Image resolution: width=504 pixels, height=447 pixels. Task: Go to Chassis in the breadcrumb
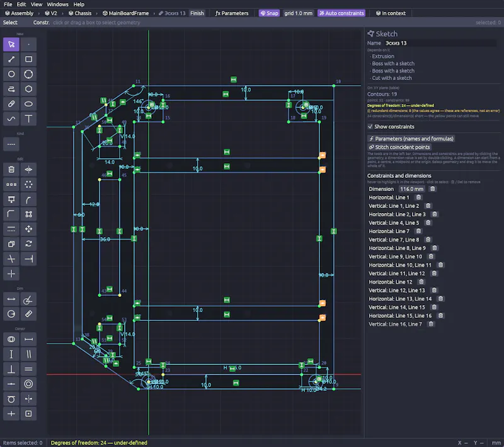coord(80,13)
